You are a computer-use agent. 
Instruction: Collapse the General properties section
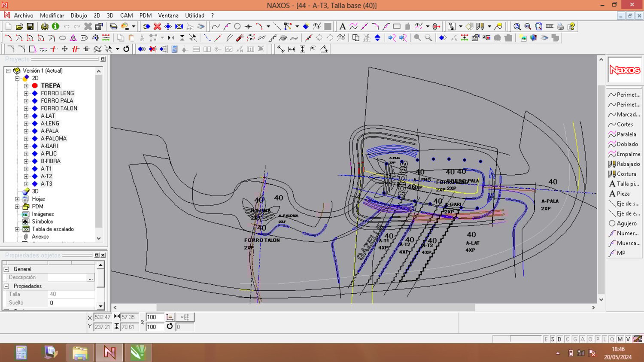click(x=6, y=269)
